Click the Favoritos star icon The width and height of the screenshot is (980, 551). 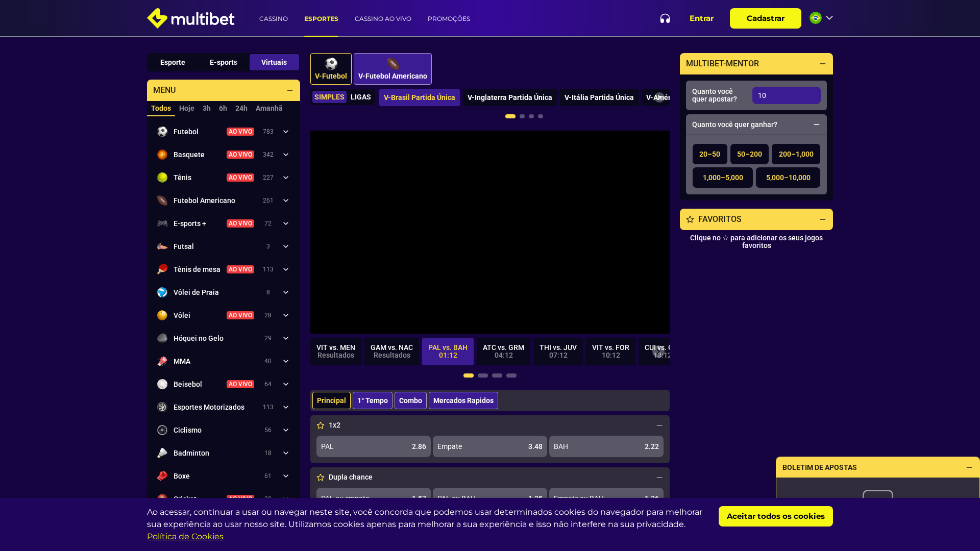[690, 219]
